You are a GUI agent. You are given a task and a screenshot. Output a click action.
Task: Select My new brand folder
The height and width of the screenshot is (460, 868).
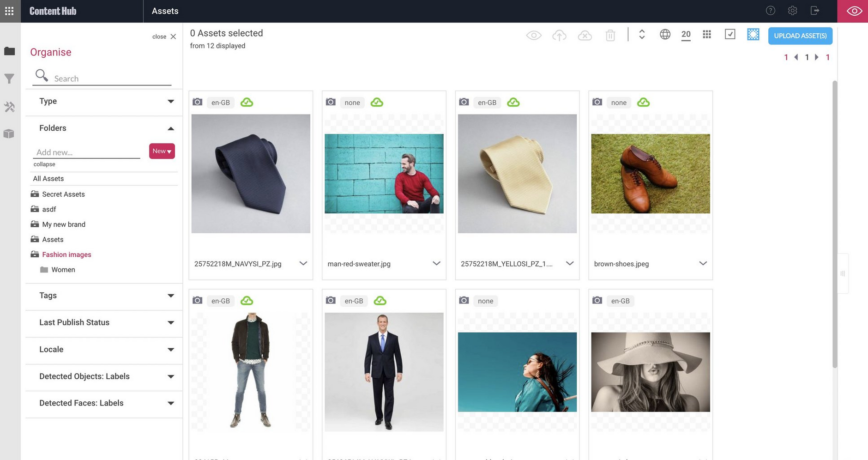point(64,224)
